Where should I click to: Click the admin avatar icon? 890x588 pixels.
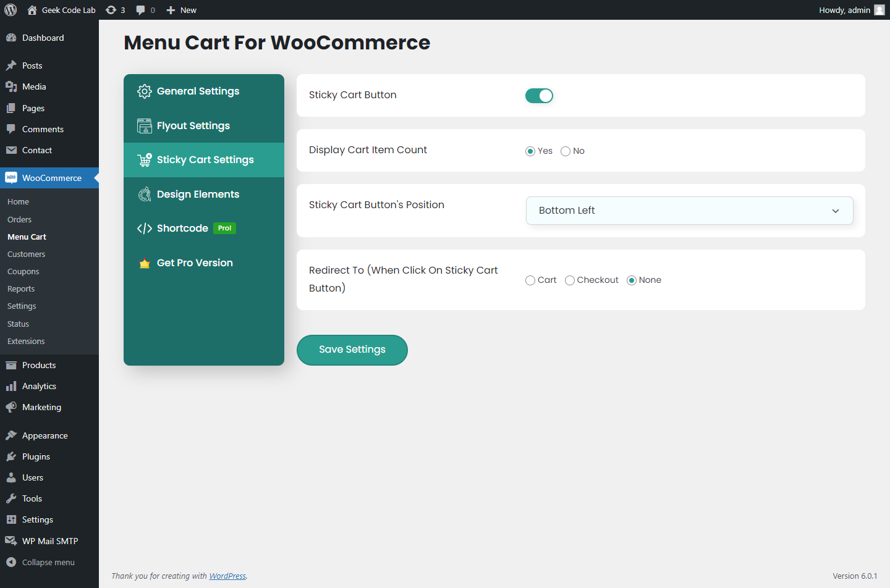click(x=879, y=10)
